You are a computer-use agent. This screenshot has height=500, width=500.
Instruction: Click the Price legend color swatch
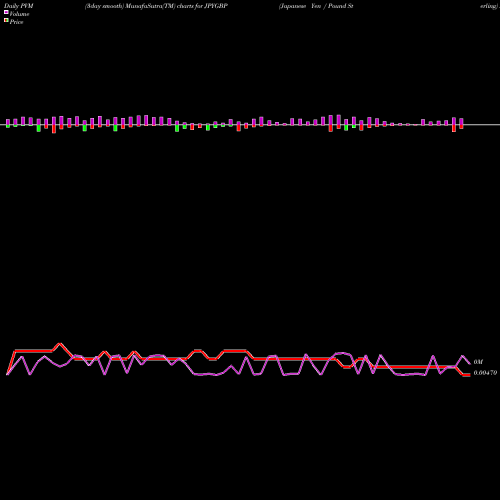[6, 20]
